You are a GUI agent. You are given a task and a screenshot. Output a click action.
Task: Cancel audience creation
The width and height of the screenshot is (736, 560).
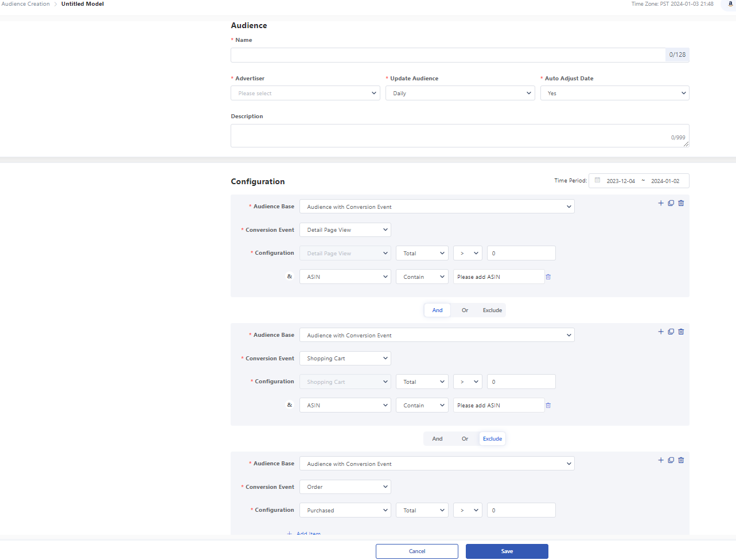coord(416,551)
